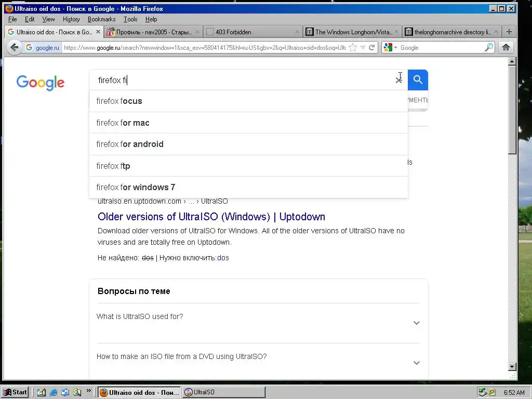
Task: Click the Firefox back arrow button
Action: (x=14, y=47)
